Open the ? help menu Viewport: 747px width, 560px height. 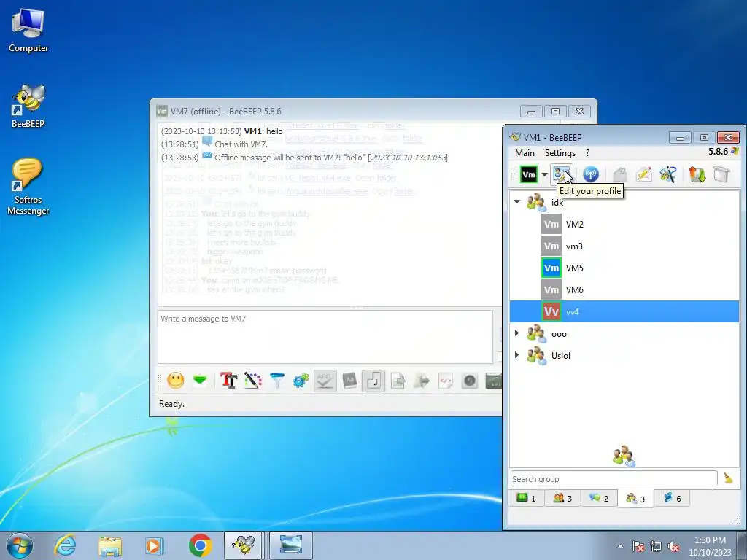coord(587,153)
